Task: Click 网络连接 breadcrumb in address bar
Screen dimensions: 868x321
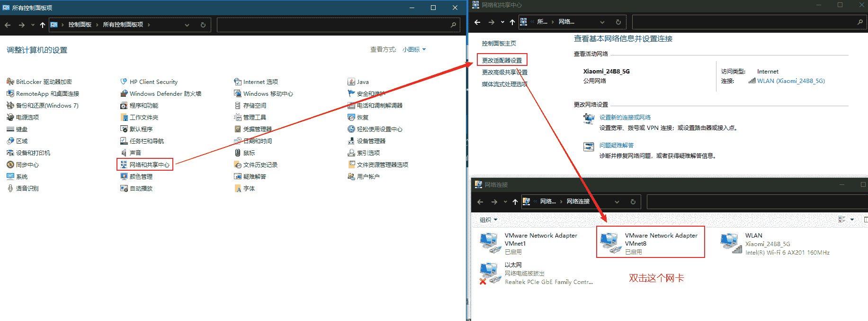Action: [578, 202]
